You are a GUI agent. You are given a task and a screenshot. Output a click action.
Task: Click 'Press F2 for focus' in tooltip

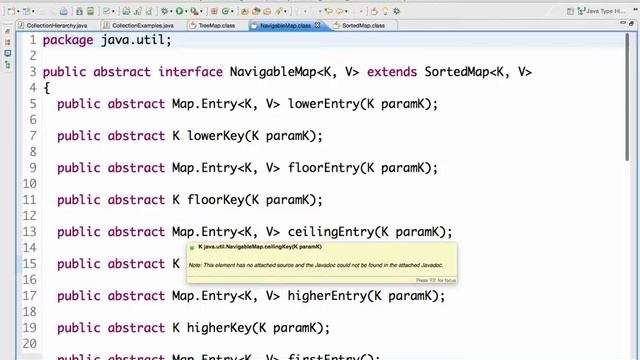coord(436,280)
